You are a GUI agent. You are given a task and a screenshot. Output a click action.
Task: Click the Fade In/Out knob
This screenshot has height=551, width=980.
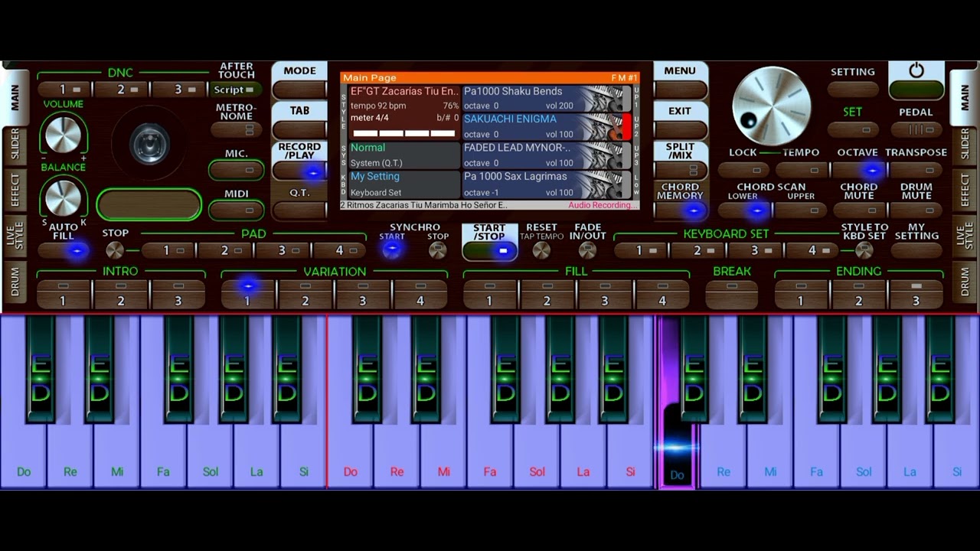587,249
